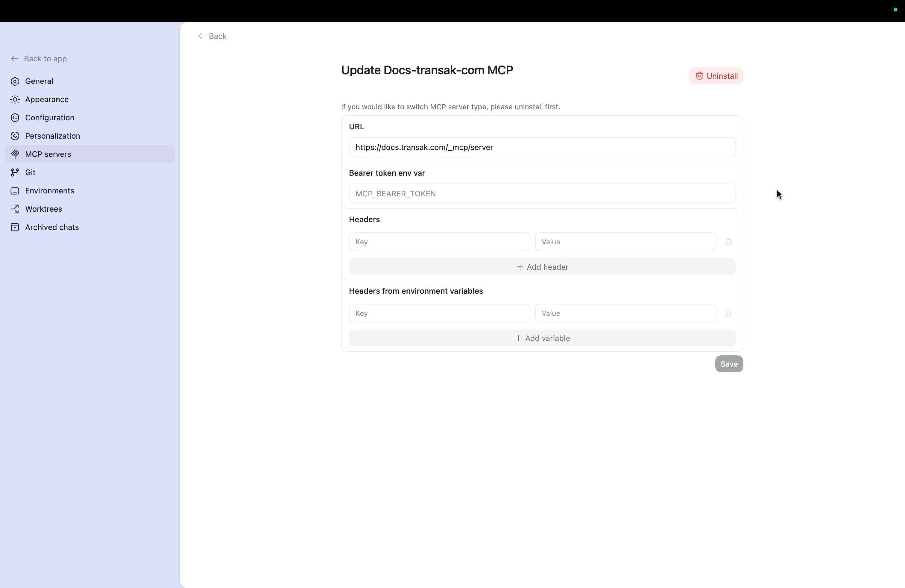Viewport: 905px width, 588px height.
Task: Select the General settings gear icon
Action: [15, 81]
